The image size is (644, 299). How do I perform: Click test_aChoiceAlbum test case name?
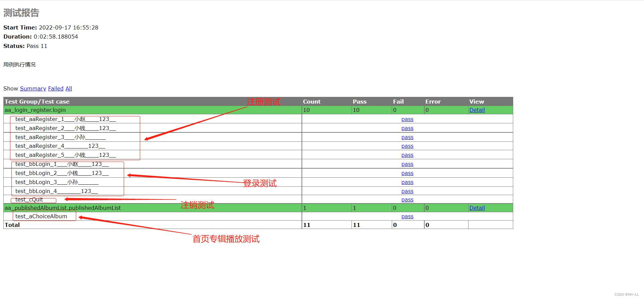coord(41,216)
